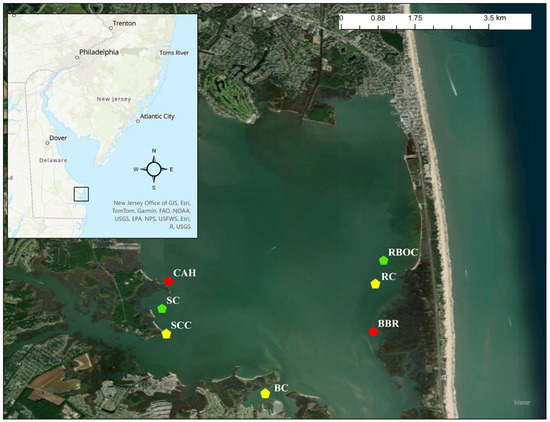
Task: Click the Philadelphia city dot
Action: (x=77, y=58)
